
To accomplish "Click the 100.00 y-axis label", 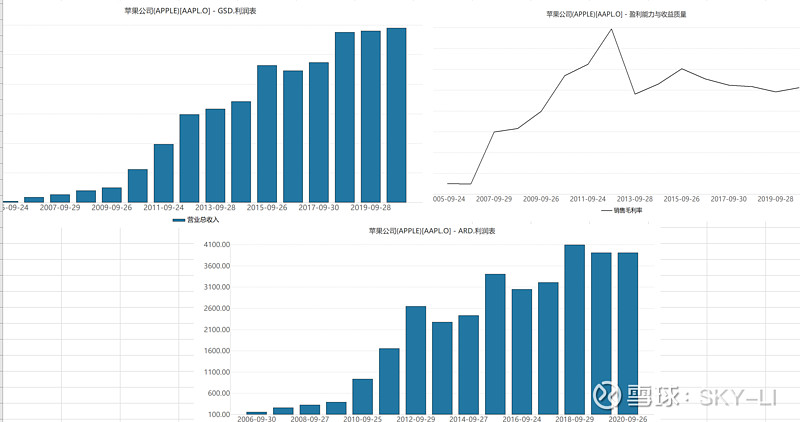I will (219, 414).
